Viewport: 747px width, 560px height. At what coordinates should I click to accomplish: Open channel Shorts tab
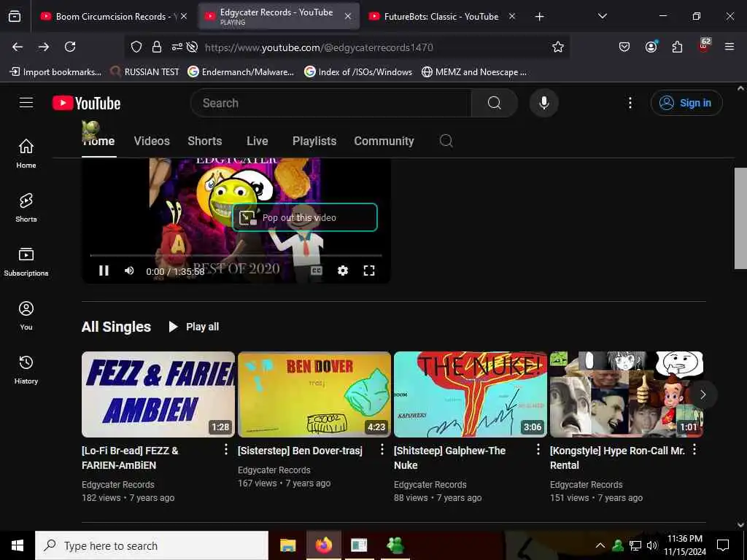pyautogui.click(x=205, y=141)
